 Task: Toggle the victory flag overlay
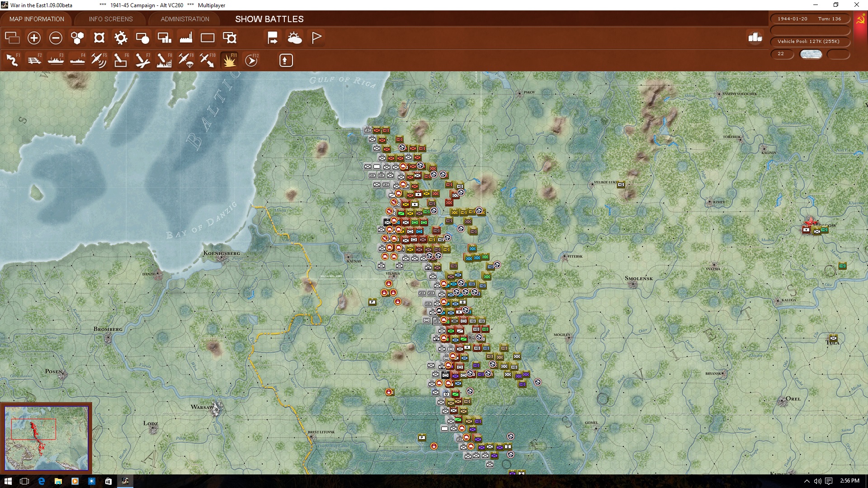(316, 38)
